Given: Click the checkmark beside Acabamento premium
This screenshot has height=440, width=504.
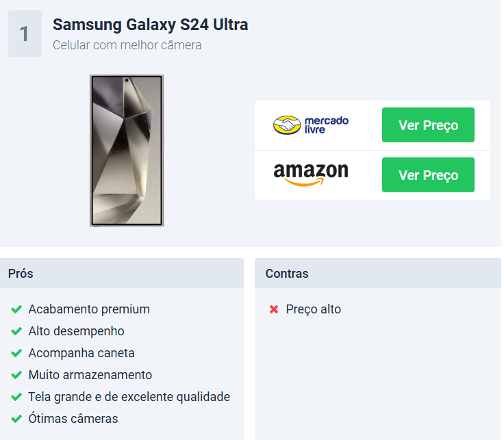Looking at the screenshot, I should [16, 309].
